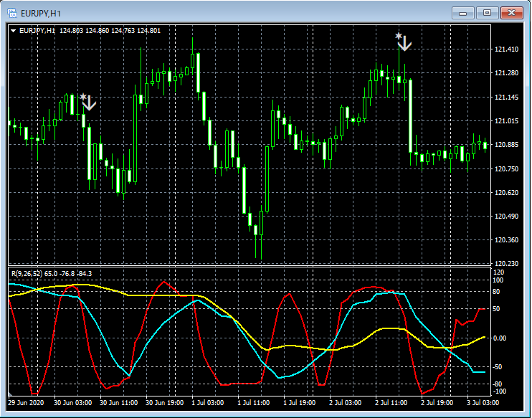Close the EURJPY,H1 chart window

512,12
